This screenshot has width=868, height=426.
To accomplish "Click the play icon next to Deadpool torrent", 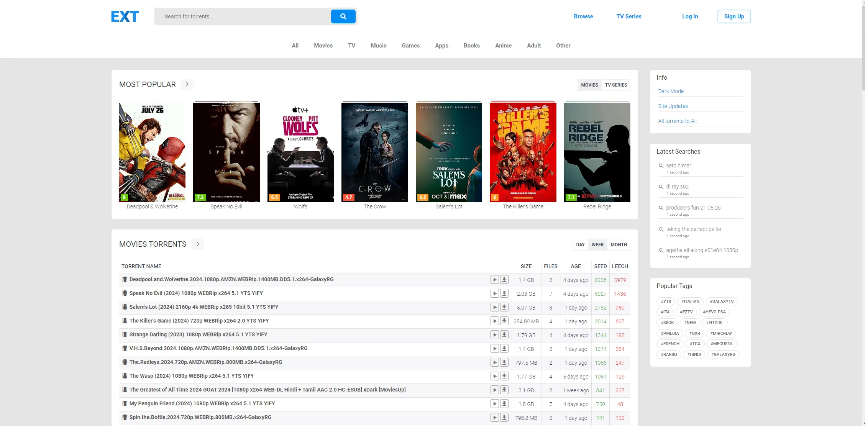I will pos(495,280).
